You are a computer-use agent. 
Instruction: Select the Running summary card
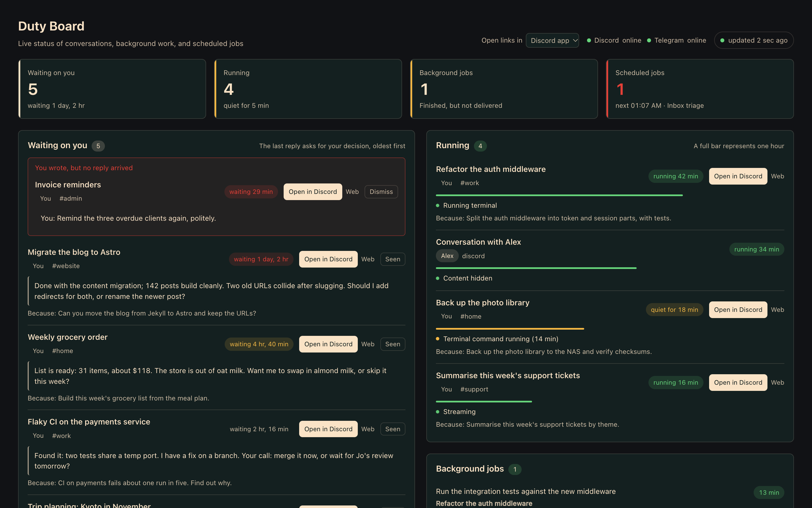click(x=308, y=89)
